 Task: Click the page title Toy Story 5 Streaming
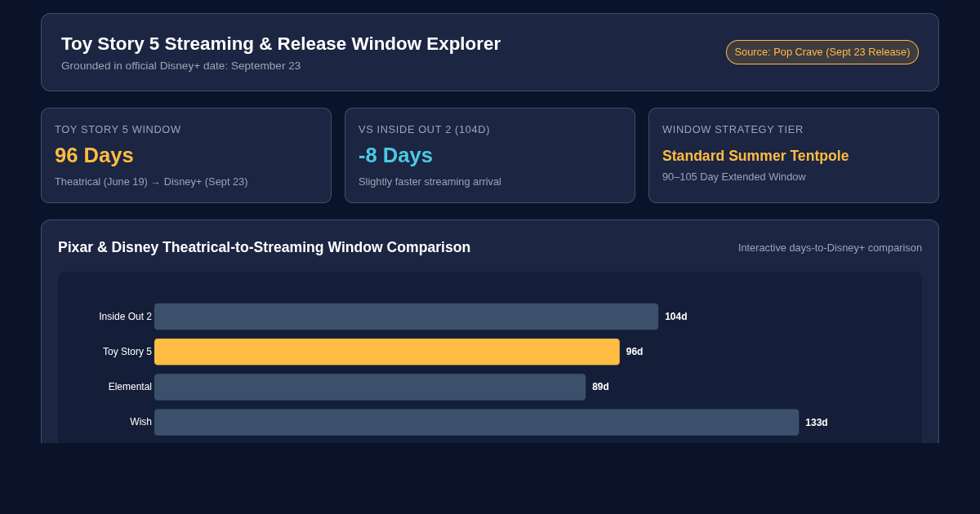(281, 44)
